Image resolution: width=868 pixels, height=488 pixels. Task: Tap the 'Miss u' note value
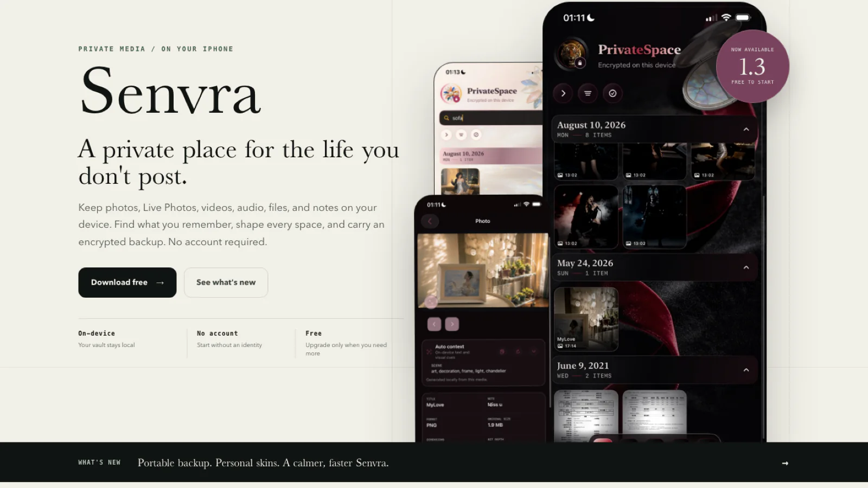point(495,405)
